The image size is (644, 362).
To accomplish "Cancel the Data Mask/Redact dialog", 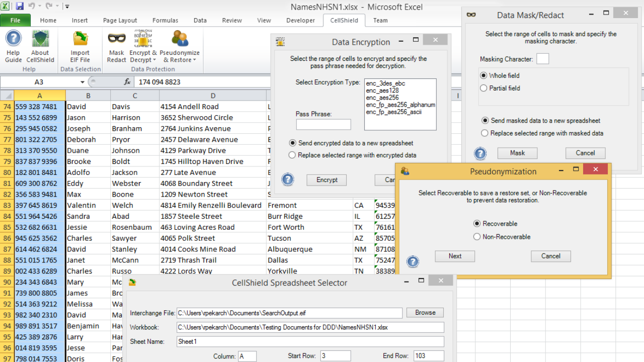I will point(585,153).
